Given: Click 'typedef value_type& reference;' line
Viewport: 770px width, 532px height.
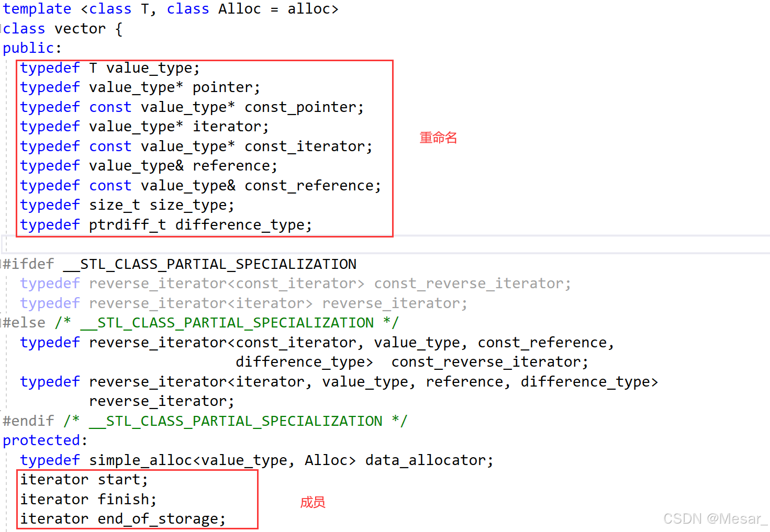Looking at the screenshot, I should (x=149, y=166).
